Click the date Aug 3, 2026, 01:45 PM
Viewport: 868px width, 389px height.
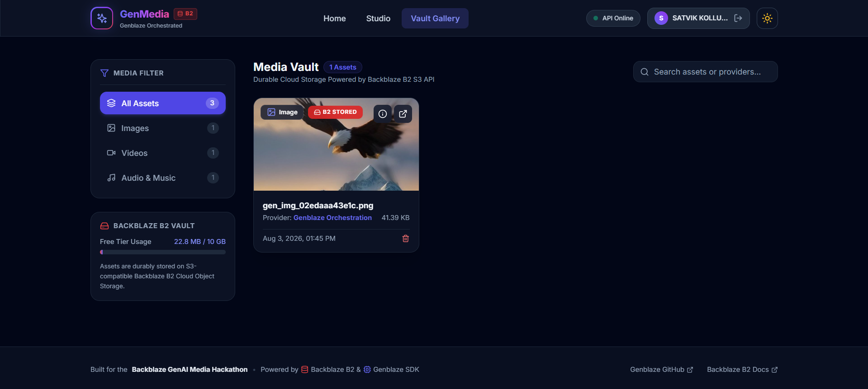click(x=299, y=239)
